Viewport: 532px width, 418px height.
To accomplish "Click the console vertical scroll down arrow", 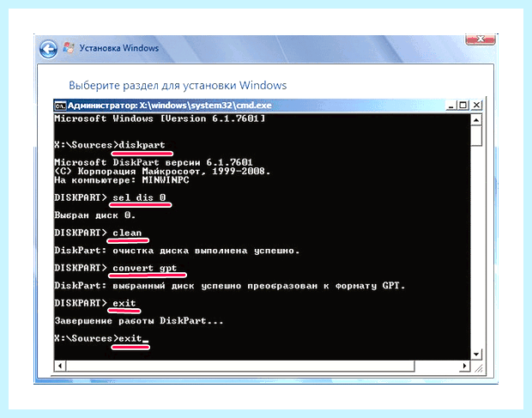I will [x=476, y=354].
